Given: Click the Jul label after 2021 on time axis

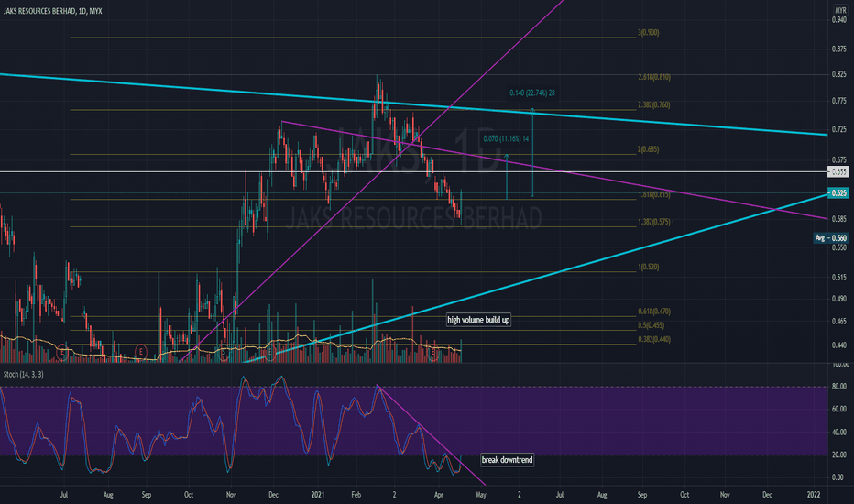Looking at the screenshot, I should click(x=559, y=495).
